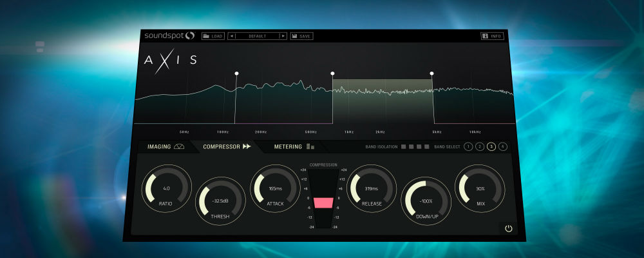Go to previous preset with left arrow

tap(232, 36)
